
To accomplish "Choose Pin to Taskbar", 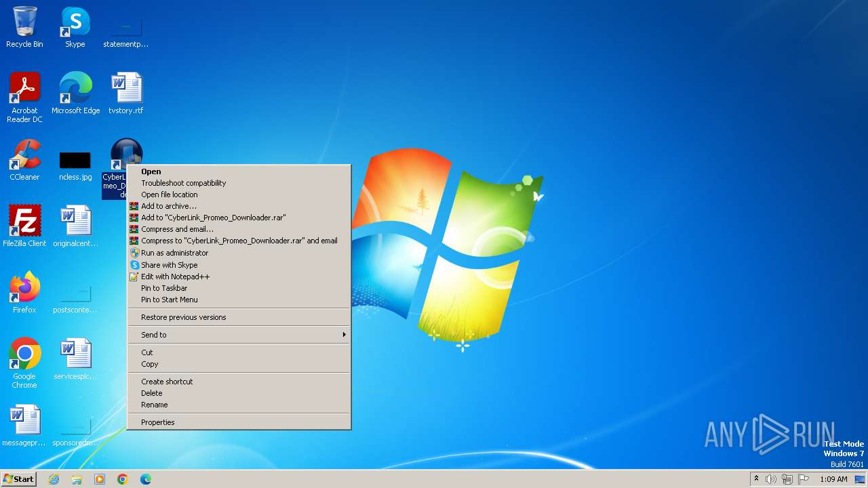I will click(239, 288).
